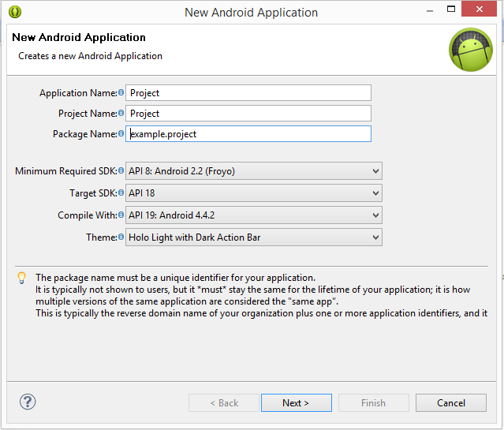Image resolution: width=504 pixels, height=430 pixels.
Task: Click the Package Name text field
Action: point(248,134)
